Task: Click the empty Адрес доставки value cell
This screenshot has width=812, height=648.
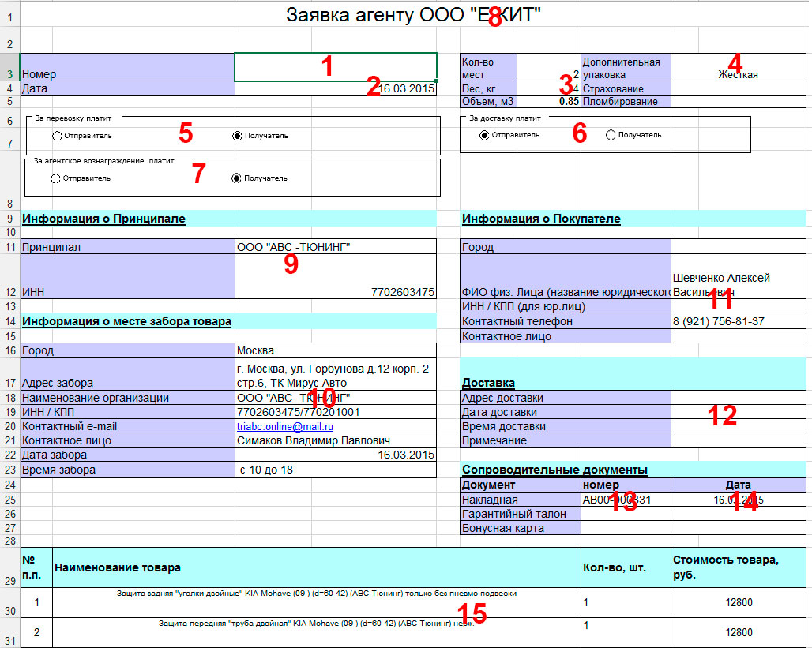Action: click(x=738, y=399)
